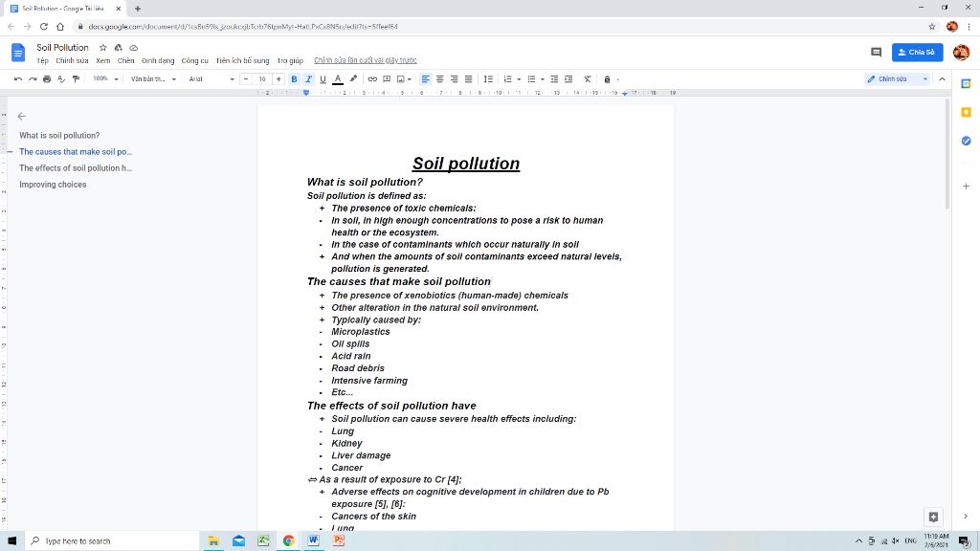980x551 pixels.
Task: Open the zoom 100% dropdown
Action: (x=105, y=79)
